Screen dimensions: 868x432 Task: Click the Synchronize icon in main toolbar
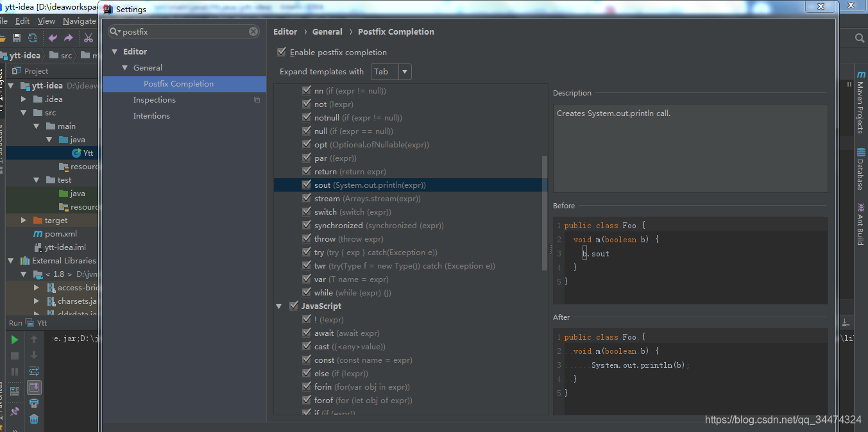33,38
